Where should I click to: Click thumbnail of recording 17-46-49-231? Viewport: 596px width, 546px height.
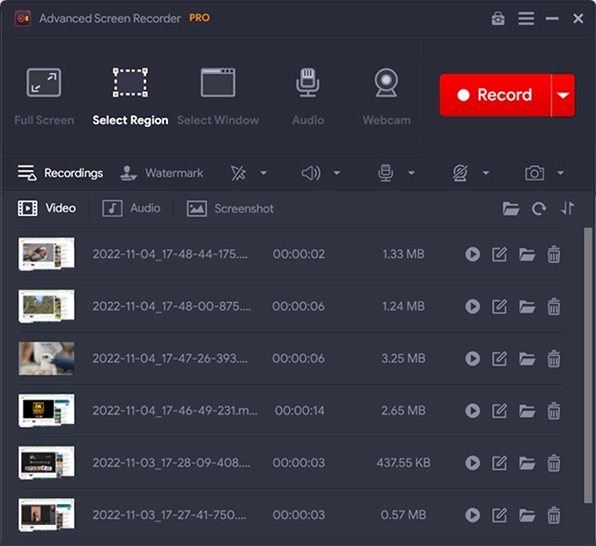tap(46, 410)
